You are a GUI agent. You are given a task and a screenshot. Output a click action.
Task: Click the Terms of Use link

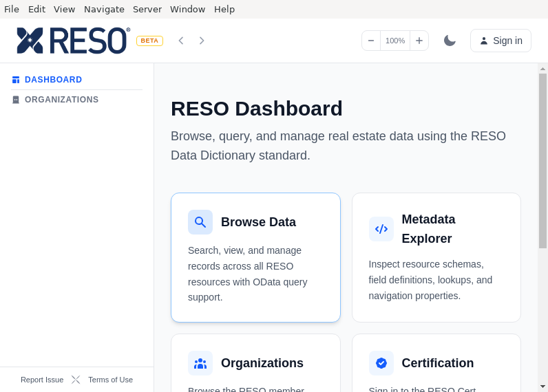pos(110,380)
